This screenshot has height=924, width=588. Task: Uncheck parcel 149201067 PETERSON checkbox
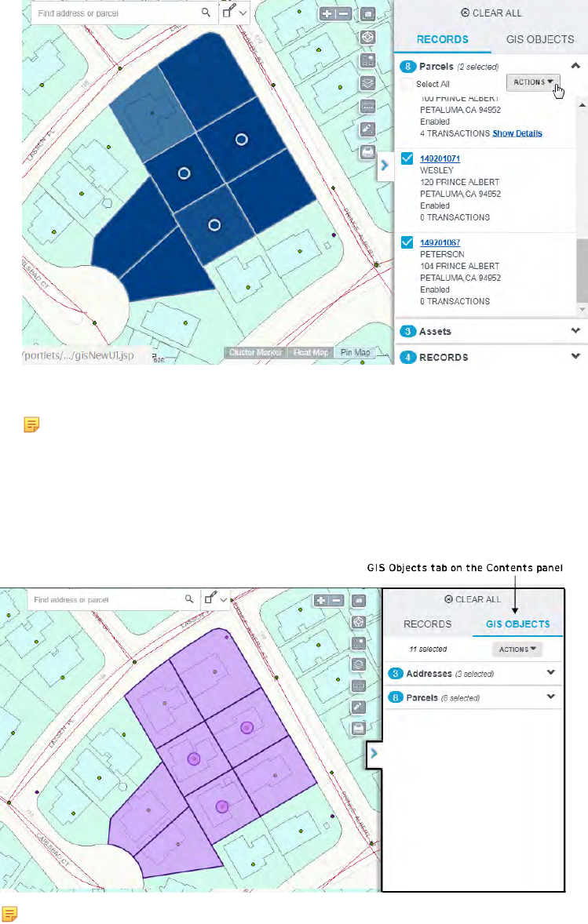click(x=407, y=242)
